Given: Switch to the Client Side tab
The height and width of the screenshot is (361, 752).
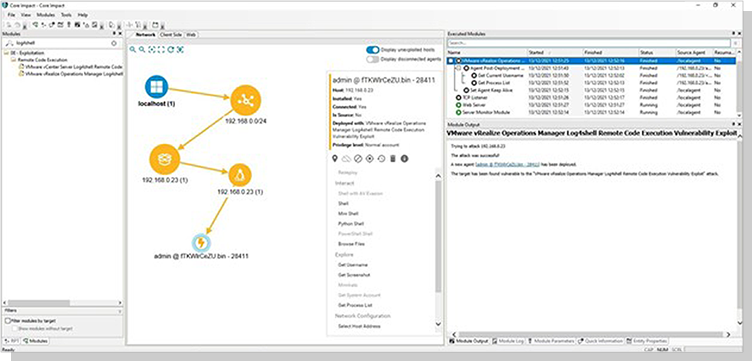Looking at the screenshot, I should pyautogui.click(x=171, y=35).
